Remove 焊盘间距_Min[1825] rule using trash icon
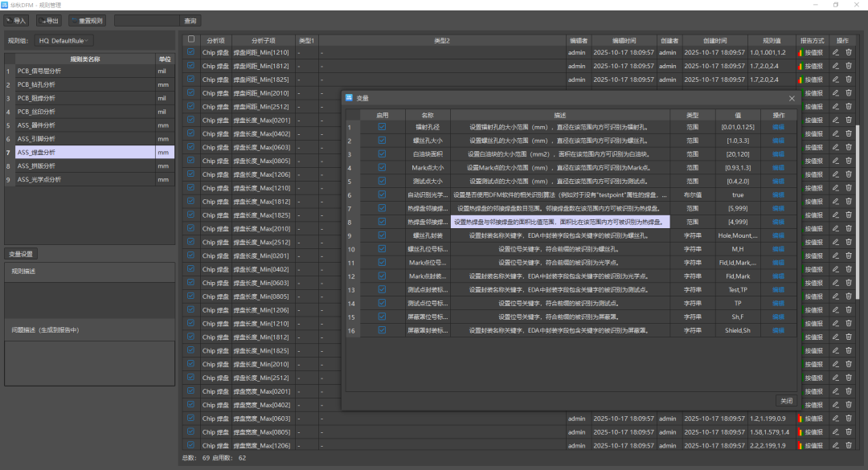The width and height of the screenshot is (868, 470). tap(849, 80)
